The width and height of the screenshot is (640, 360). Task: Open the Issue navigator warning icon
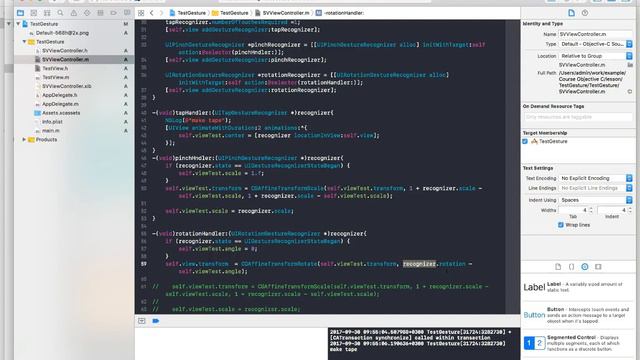74,13
